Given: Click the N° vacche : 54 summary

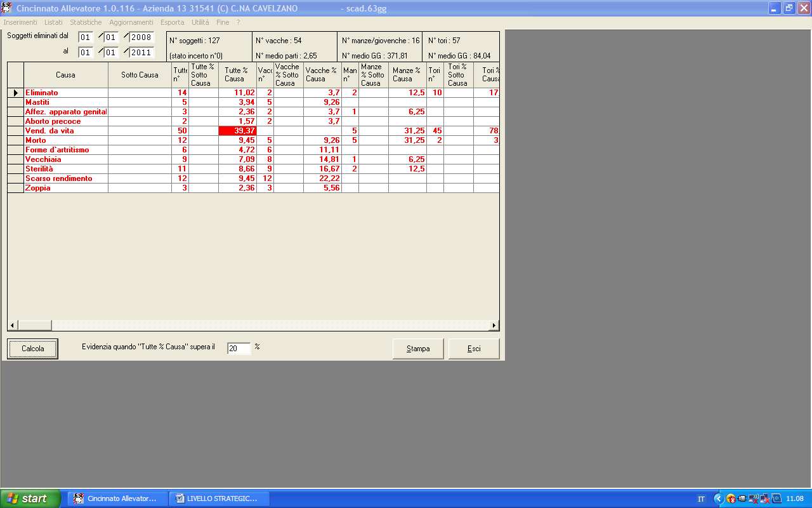Looking at the screenshot, I should (x=278, y=41).
